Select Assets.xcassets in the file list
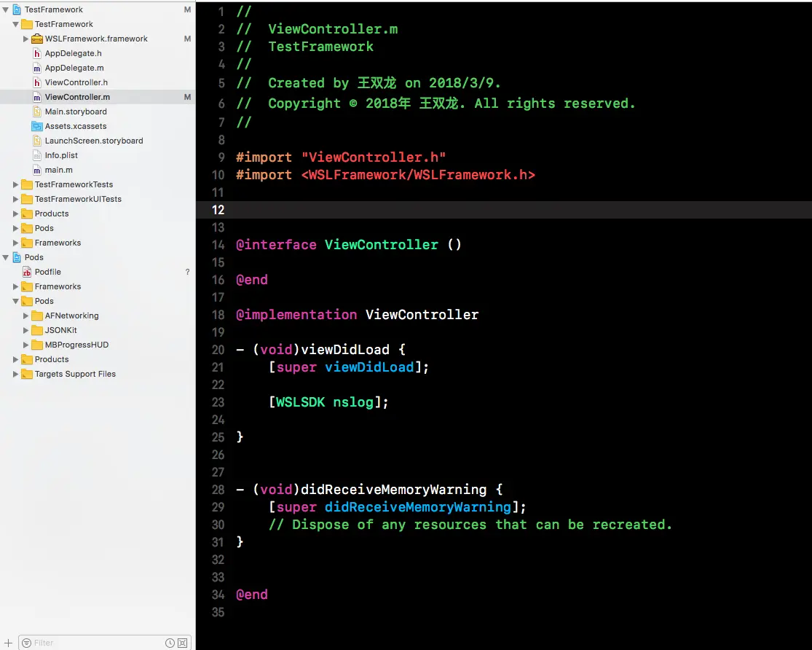This screenshot has width=812, height=650. click(x=76, y=126)
